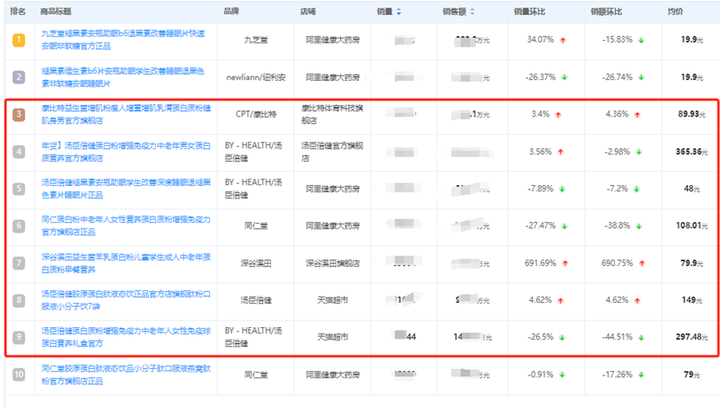Viewport: 720px width, 408px height.
Task: Select the '-17.26%' sales amount change value
Action: (618, 374)
